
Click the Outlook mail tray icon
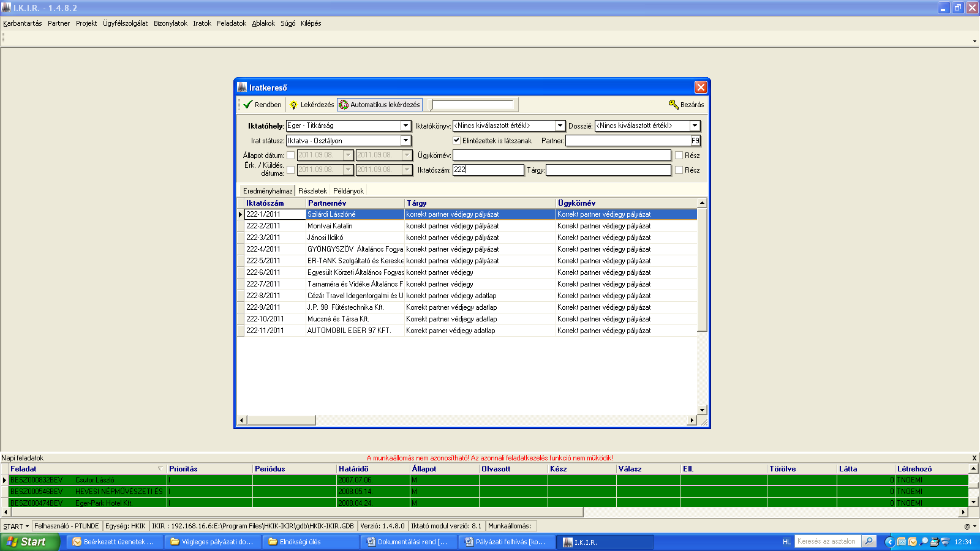tap(902, 542)
